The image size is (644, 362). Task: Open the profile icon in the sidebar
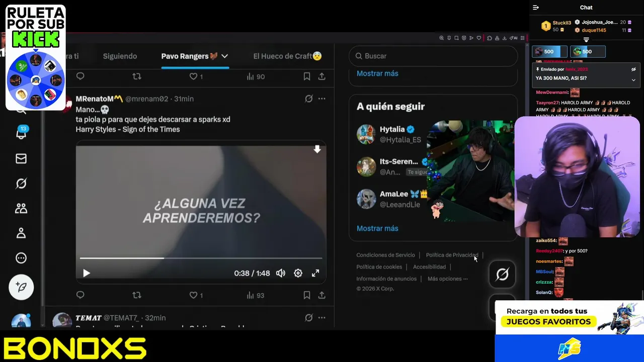point(21,233)
